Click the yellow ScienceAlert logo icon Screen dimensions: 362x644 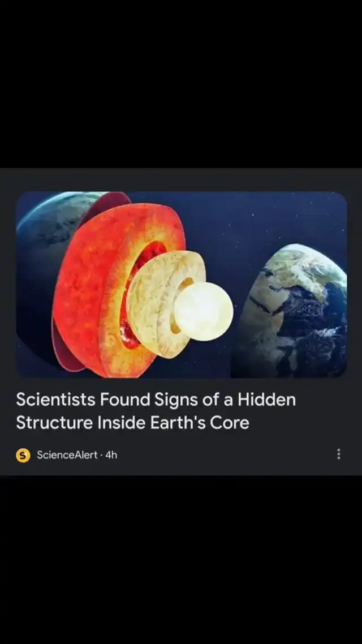[23, 455]
